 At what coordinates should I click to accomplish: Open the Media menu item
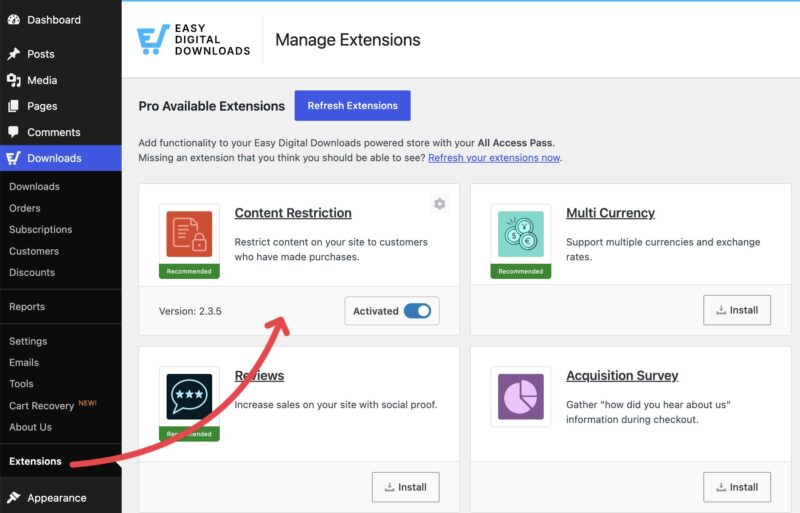click(42, 80)
